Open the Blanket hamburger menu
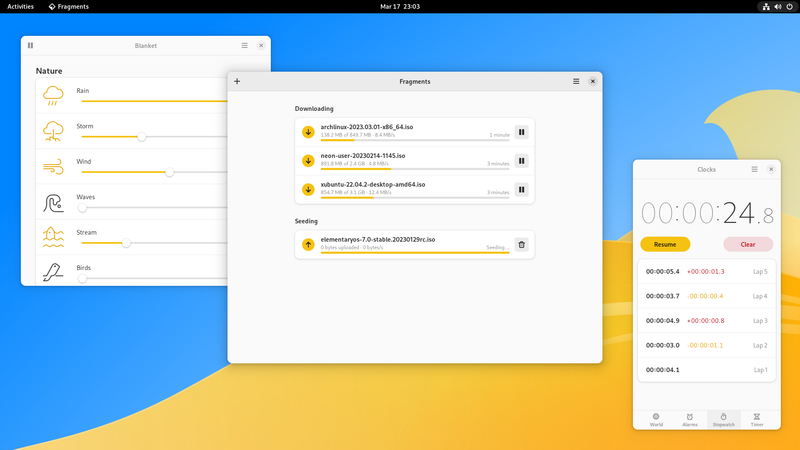This screenshot has height=450, width=800. pos(244,45)
